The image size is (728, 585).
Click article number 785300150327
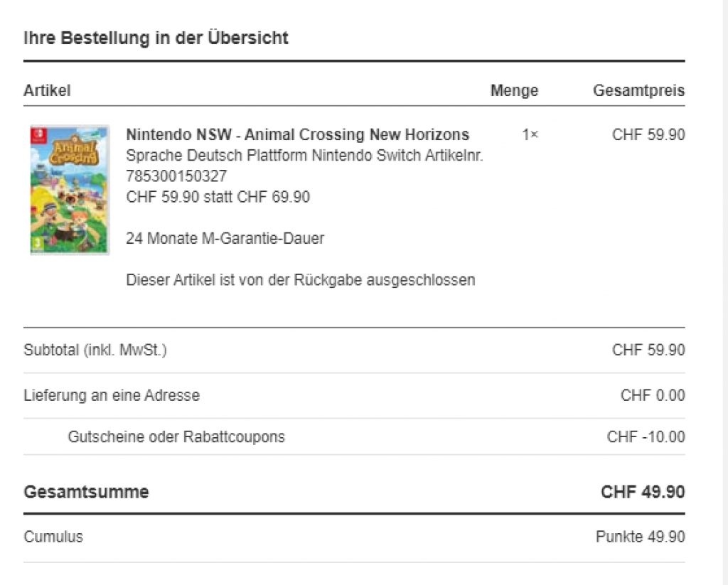click(176, 176)
